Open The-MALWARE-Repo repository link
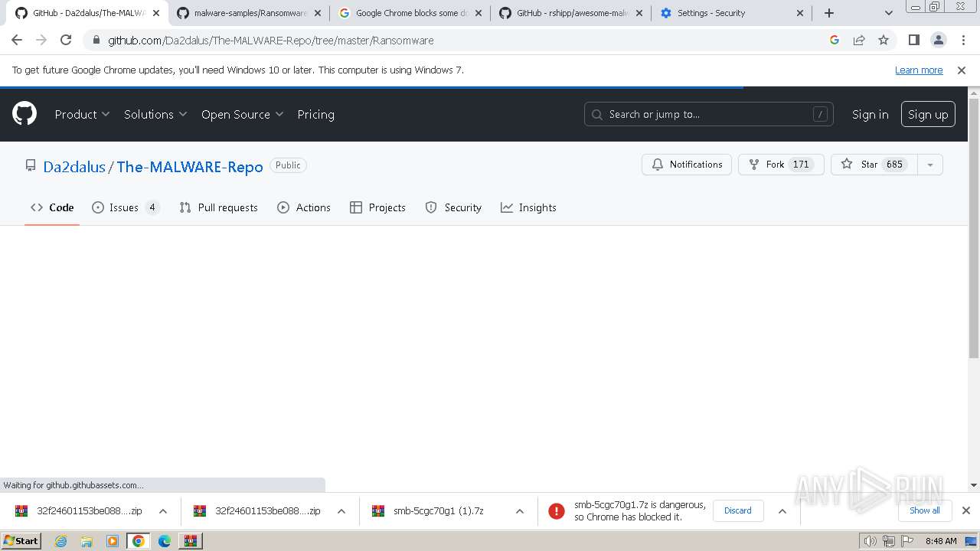Image resolution: width=980 pixels, height=551 pixels. 190,167
